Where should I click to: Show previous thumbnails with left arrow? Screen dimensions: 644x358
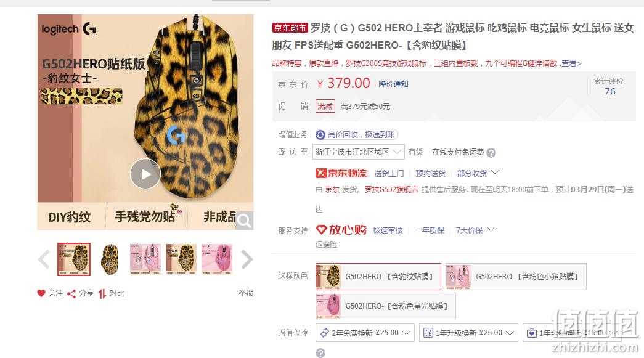tap(44, 259)
